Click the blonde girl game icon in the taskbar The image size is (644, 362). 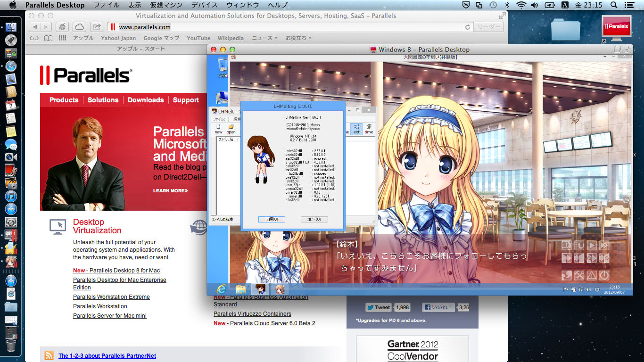(x=279, y=289)
